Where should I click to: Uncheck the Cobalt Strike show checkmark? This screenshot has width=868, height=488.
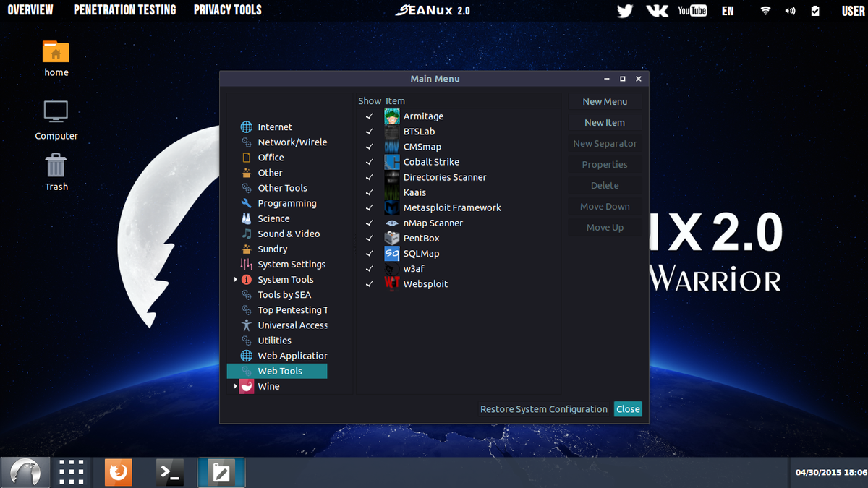click(370, 162)
